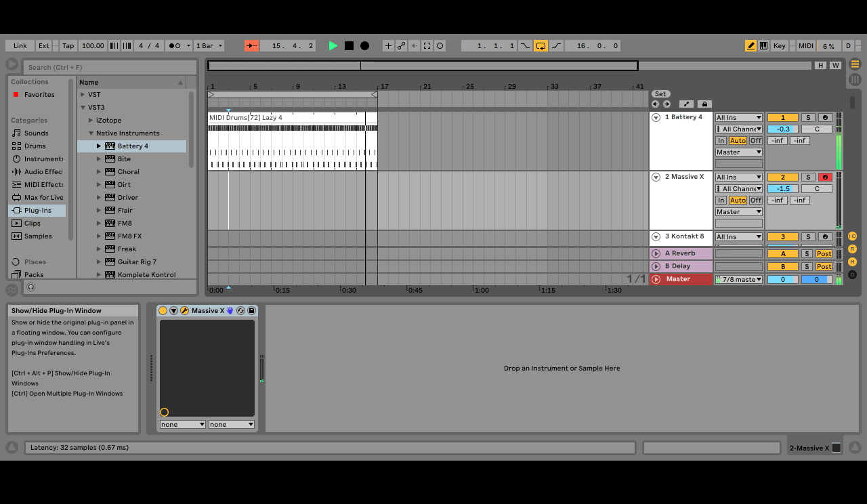Click the Massive X plug-in wrench icon
The height and width of the screenshot is (504, 867).
click(x=184, y=311)
